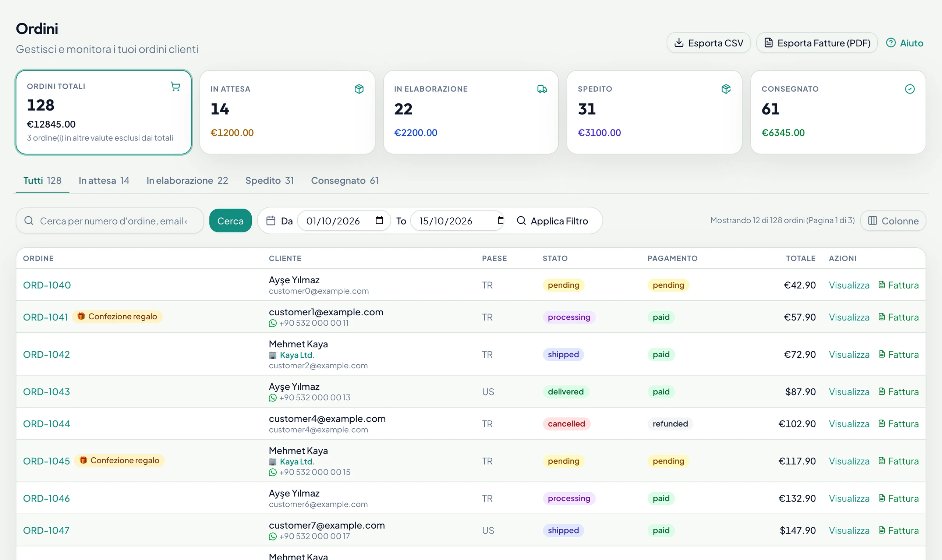
Task: Open order ORD-1040 link
Action: pyautogui.click(x=47, y=285)
